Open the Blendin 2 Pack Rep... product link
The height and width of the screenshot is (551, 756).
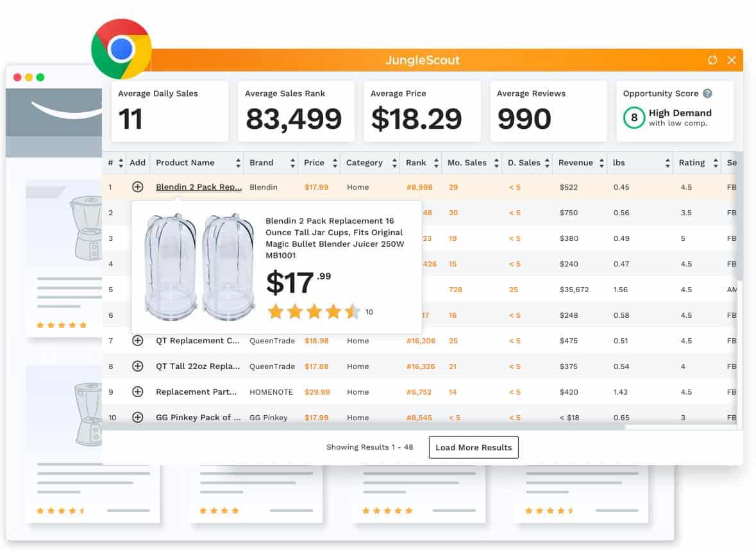click(x=199, y=187)
